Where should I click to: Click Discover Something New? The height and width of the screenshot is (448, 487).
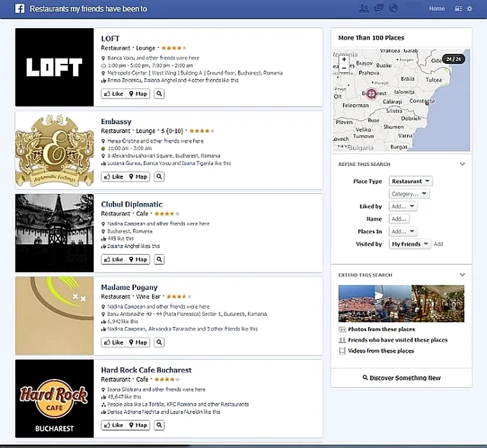click(401, 378)
